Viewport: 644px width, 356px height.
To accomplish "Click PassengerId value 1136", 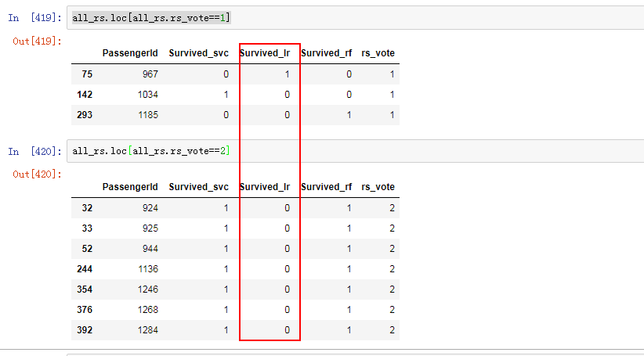I will point(148,269).
